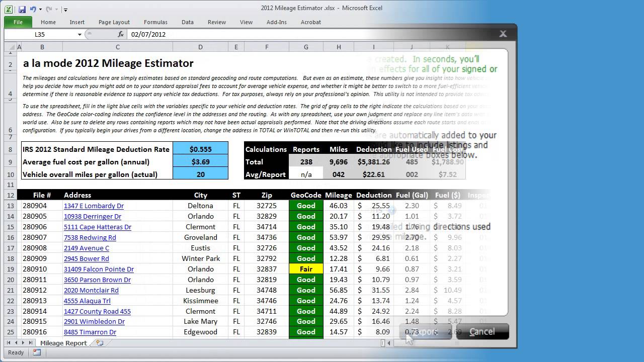Open the Acrobat ribbon tab
This screenshot has height=362, width=644.
[311, 22]
